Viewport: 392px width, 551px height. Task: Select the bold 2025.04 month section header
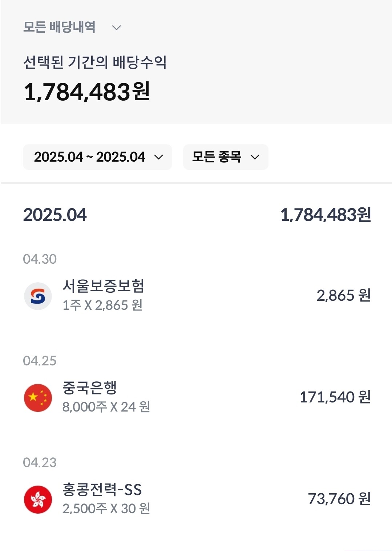click(55, 215)
